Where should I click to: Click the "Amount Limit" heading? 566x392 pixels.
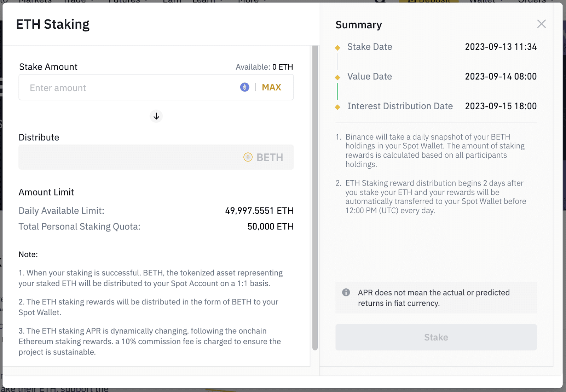pyautogui.click(x=46, y=192)
